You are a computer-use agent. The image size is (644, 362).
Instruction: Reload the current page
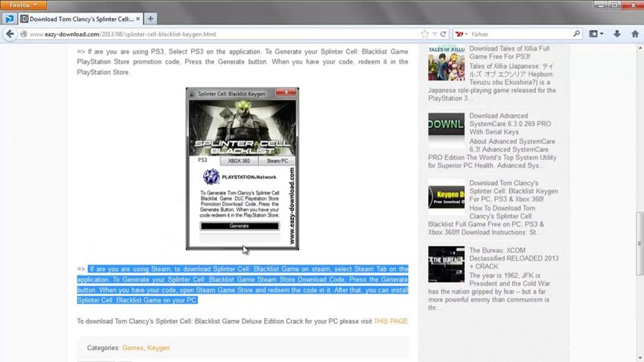[x=443, y=34]
